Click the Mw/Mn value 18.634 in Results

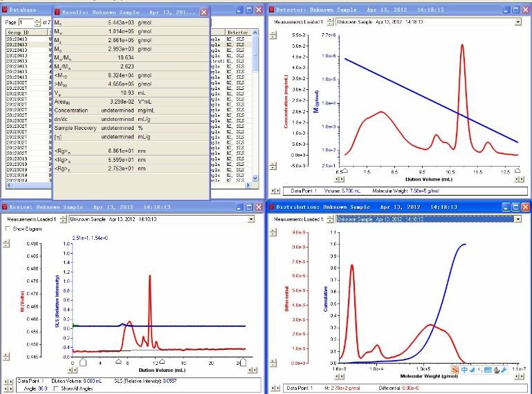pyautogui.click(x=125, y=57)
